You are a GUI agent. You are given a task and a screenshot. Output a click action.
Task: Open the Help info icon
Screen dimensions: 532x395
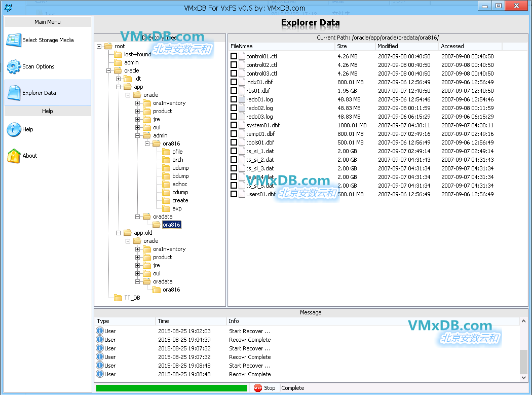(14, 129)
